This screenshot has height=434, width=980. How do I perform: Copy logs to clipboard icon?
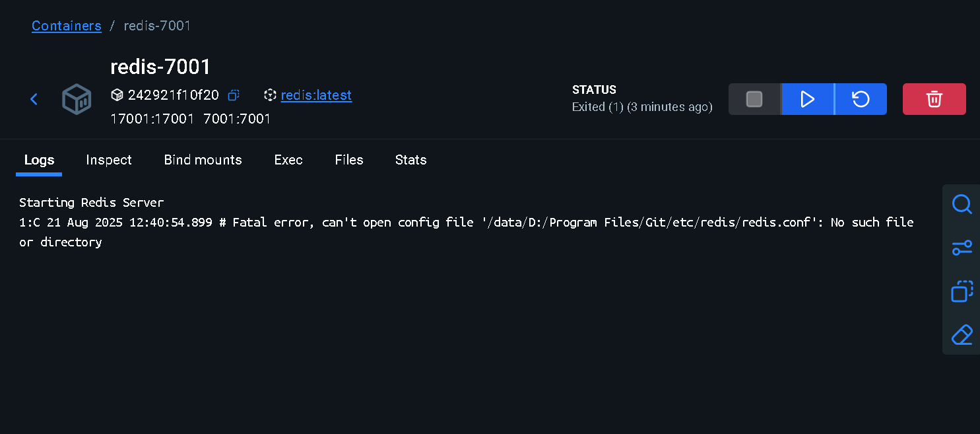click(x=962, y=291)
